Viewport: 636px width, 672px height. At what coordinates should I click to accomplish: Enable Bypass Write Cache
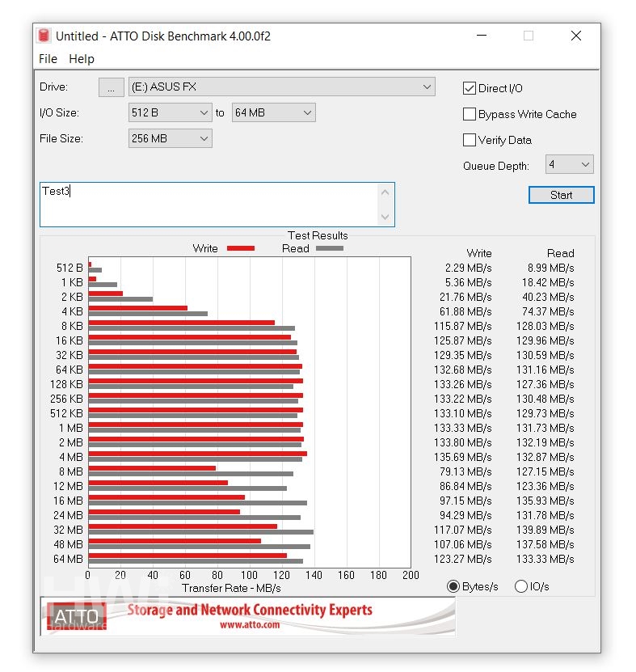pyautogui.click(x=470, y=114)
